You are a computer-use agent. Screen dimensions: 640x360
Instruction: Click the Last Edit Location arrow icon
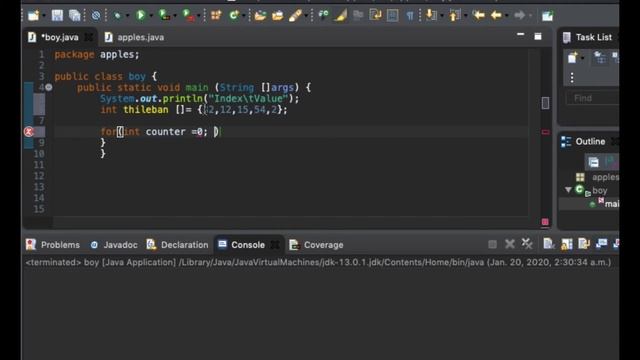coord(478,16)
